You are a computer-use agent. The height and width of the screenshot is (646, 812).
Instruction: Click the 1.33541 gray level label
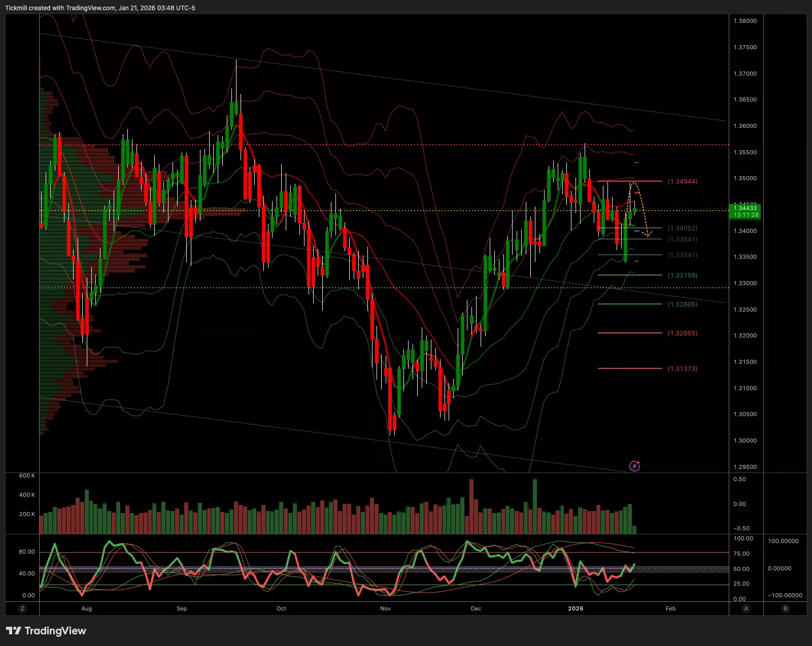click(x=682, y=255)
